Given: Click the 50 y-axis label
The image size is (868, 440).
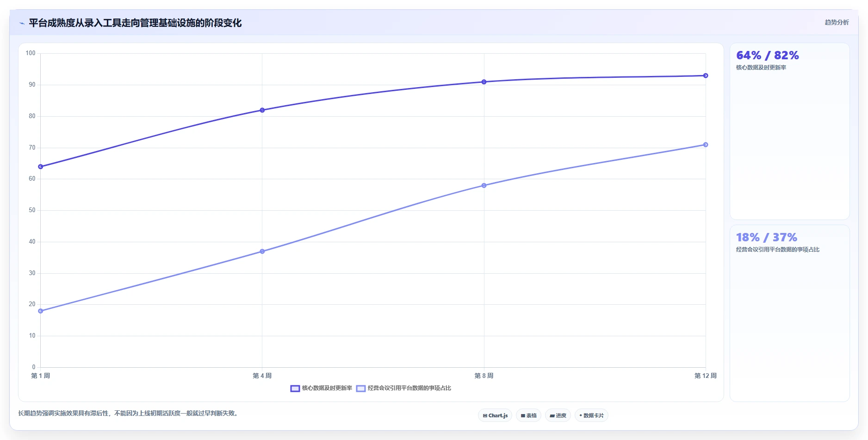Looking at the screenshot, I should [32, 210].
